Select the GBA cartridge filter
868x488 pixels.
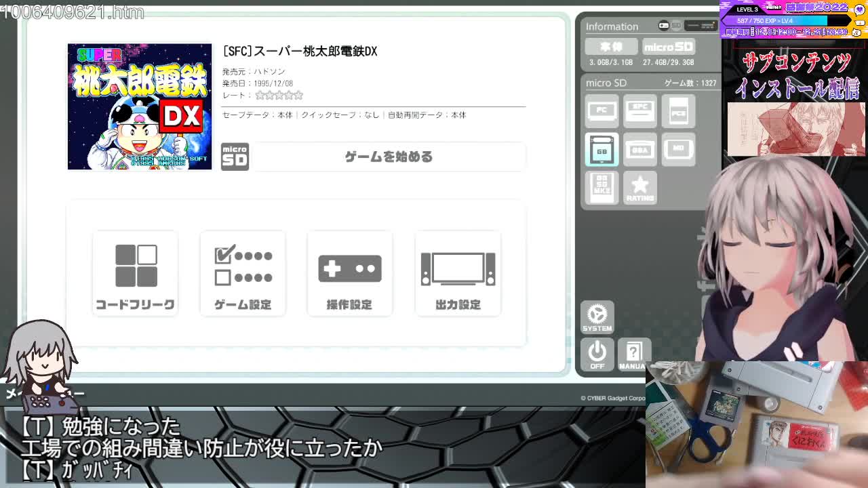click(x=640, y=150)
